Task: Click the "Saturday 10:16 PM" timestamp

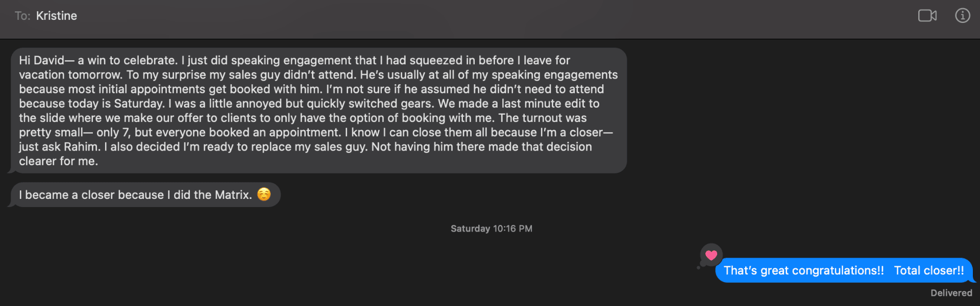Action: coord(492,228)
